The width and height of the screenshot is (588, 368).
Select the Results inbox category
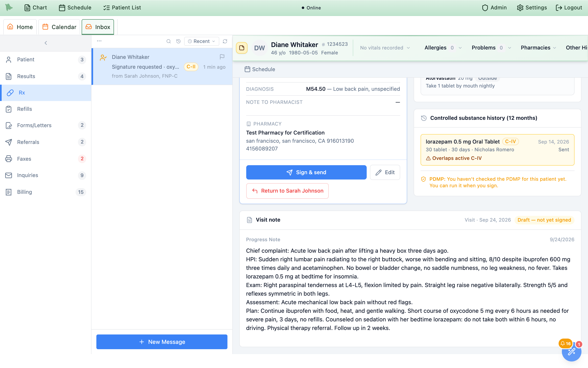click(x=46, y=76)
